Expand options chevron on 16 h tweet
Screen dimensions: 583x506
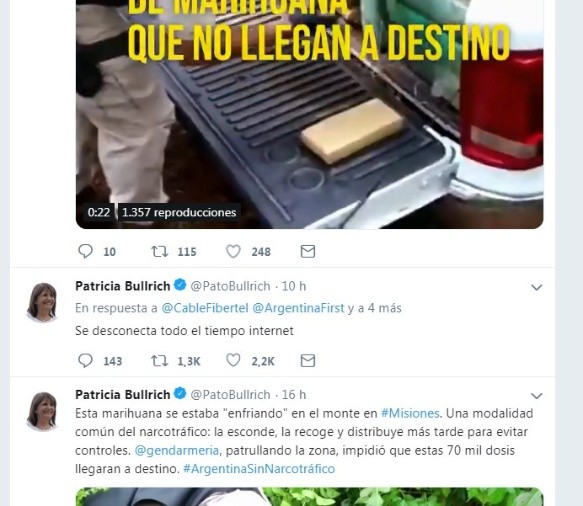537,396
